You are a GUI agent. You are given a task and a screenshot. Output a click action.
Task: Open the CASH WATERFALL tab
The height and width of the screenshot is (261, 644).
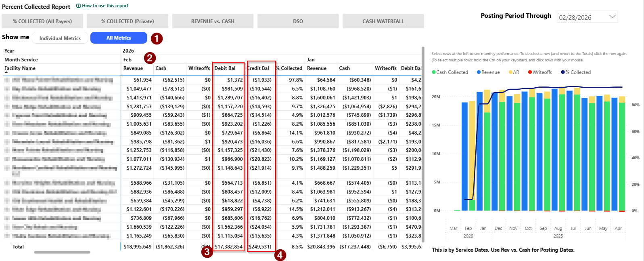[383, 21]
